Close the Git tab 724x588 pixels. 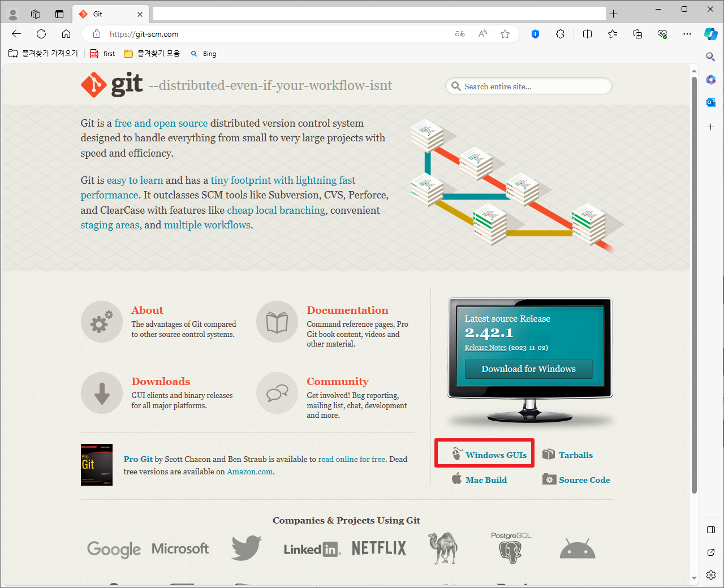click(140, 14)
